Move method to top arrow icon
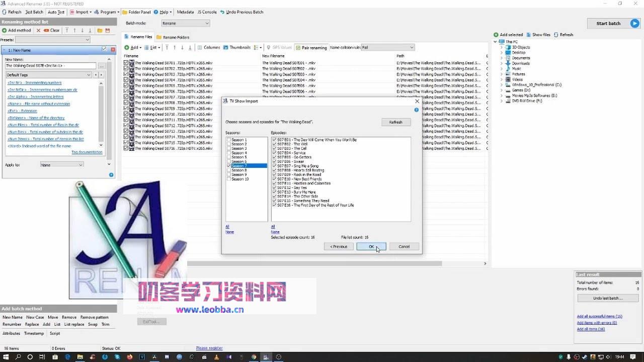This screenshot has height=362, width=644. point(67,30)
